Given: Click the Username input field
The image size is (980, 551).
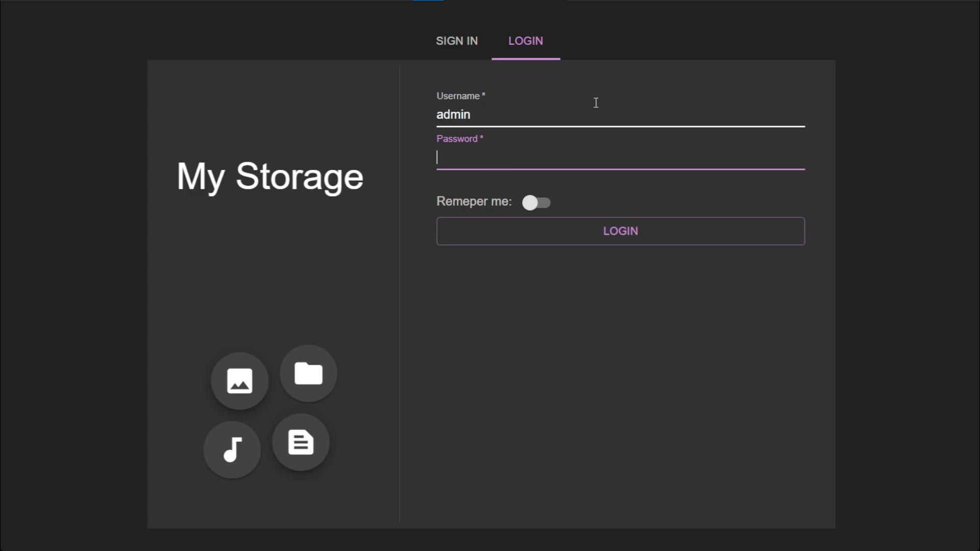Looking at the screenshot, I should pos(620,115).
